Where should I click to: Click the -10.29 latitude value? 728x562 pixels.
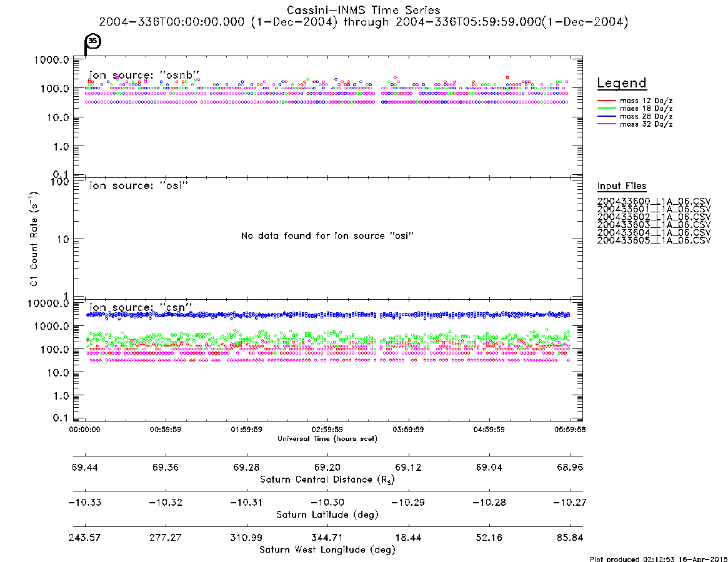[x=409, y=503]
